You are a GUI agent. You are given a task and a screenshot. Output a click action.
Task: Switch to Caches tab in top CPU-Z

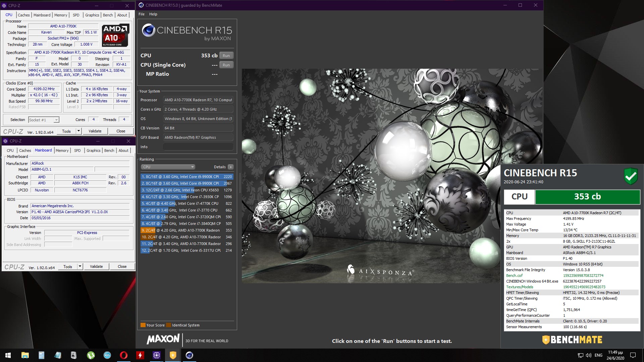(24, 15)
